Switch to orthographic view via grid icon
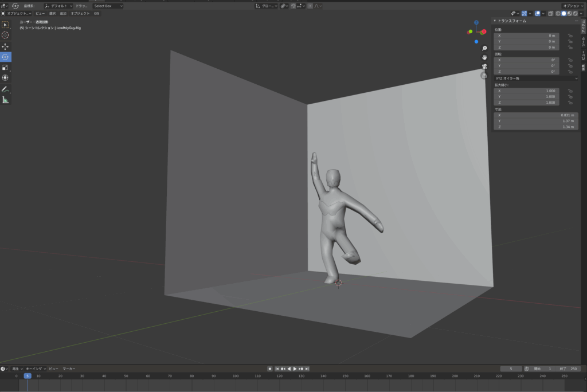The width and height of the screenshot is (587, 392). pyautogui.click(x=484, y=75)
